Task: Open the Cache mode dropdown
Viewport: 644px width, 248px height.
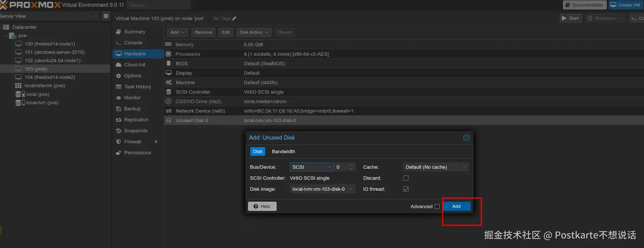Action: [x=436, y=167]
